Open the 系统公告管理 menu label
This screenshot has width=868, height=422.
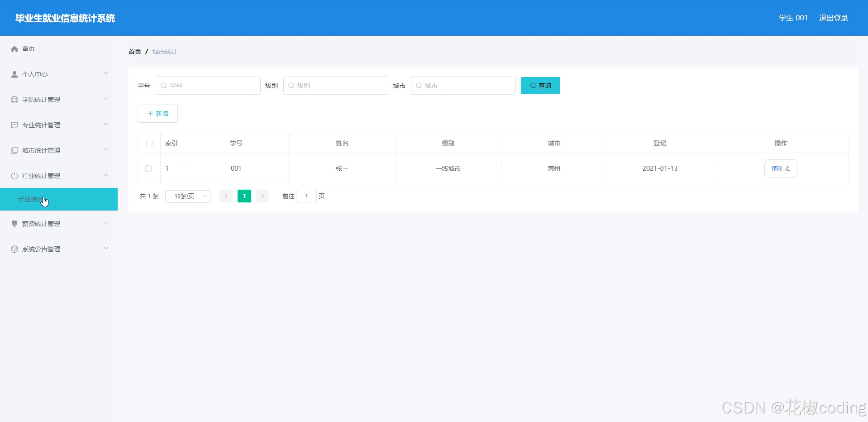point(41,249)
